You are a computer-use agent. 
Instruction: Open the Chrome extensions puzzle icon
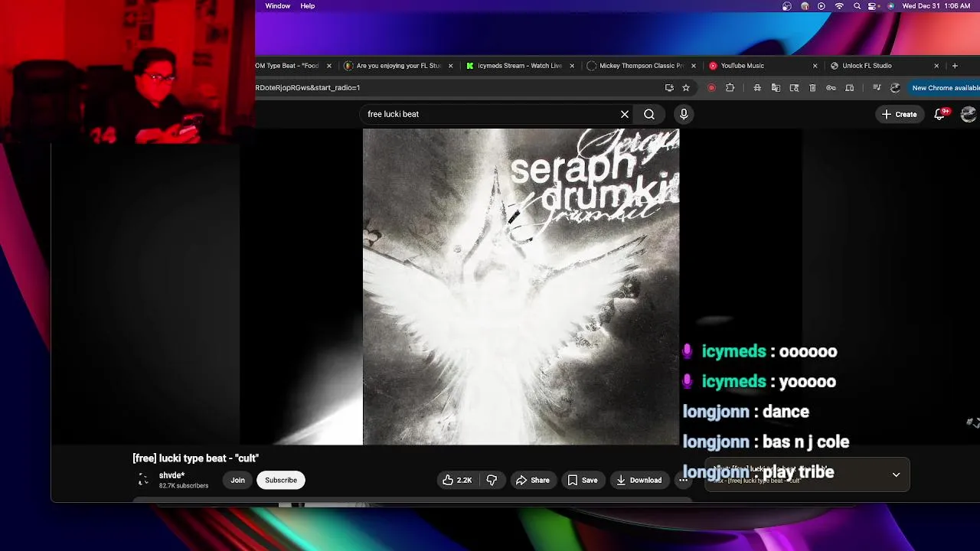pos(730,88)
